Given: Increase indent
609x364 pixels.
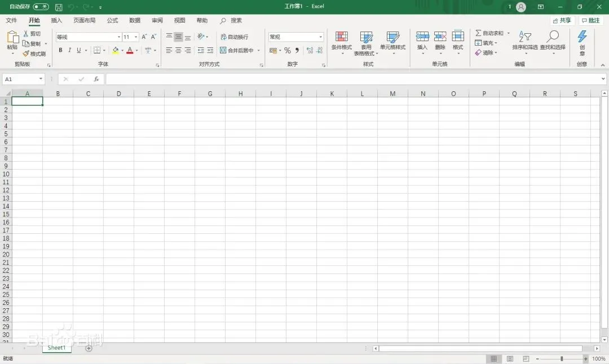Looking at the screenshot, I should tap(210, 50).
